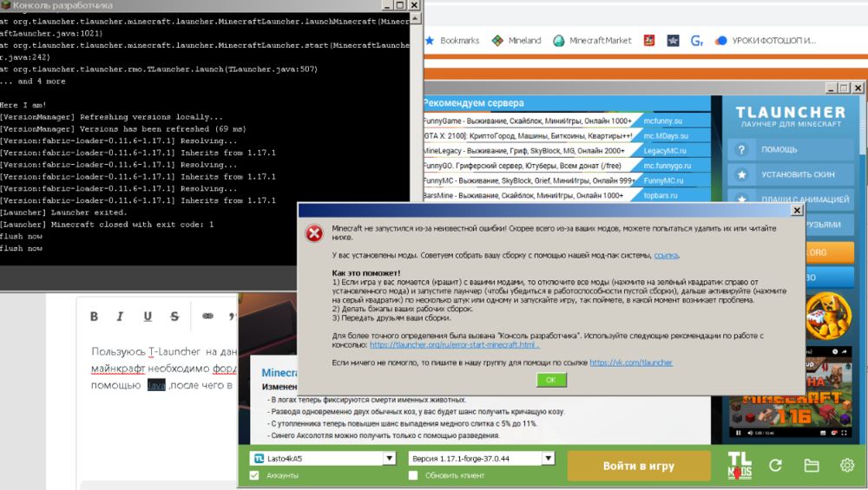Click the orange .ORG button in sidebar
The height and width of the screenshot is (490, 868).
[x=829, y=252]
